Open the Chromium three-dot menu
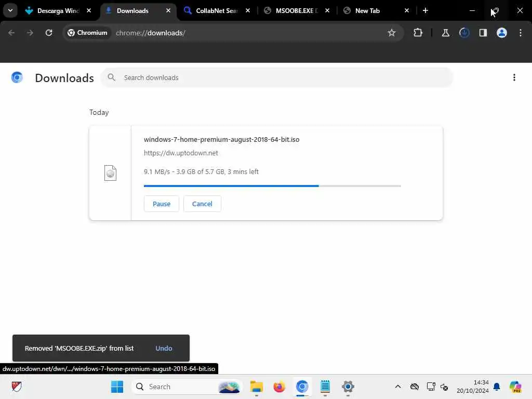 [x=521, y=33]
